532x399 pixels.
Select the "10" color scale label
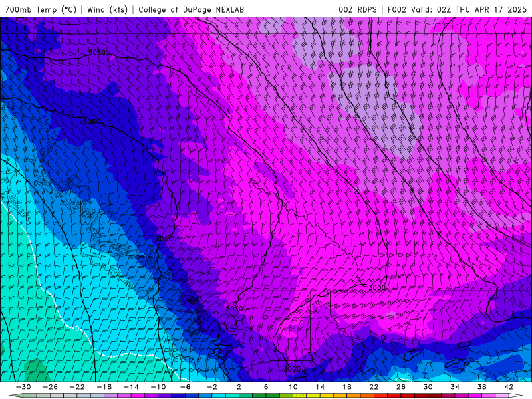[x=293, y=387]
